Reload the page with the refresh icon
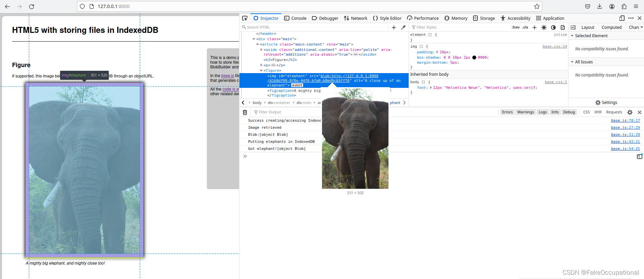 pyautogui.click(x=32, y=6)
